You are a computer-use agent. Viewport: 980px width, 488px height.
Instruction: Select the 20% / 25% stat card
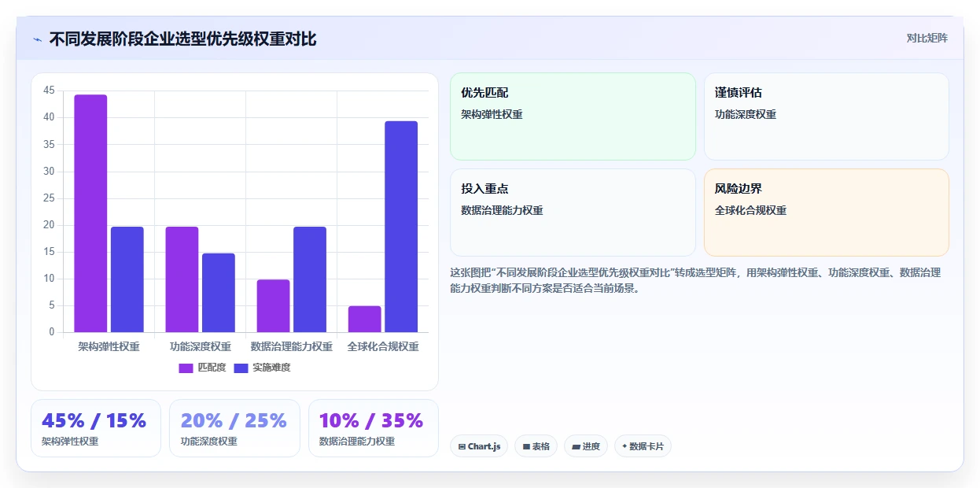pyautogui.click(x=234, y=428)
